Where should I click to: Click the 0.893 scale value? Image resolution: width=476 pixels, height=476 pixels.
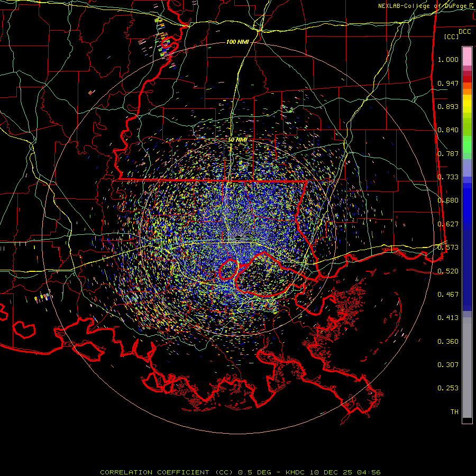pyautogui.click(x=448, y=106)
